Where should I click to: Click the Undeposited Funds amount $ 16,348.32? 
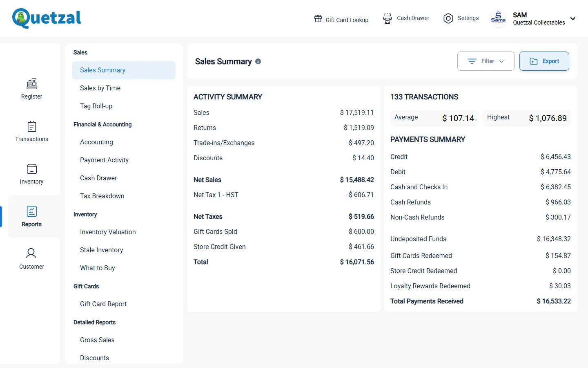click(x=554, y=239)
